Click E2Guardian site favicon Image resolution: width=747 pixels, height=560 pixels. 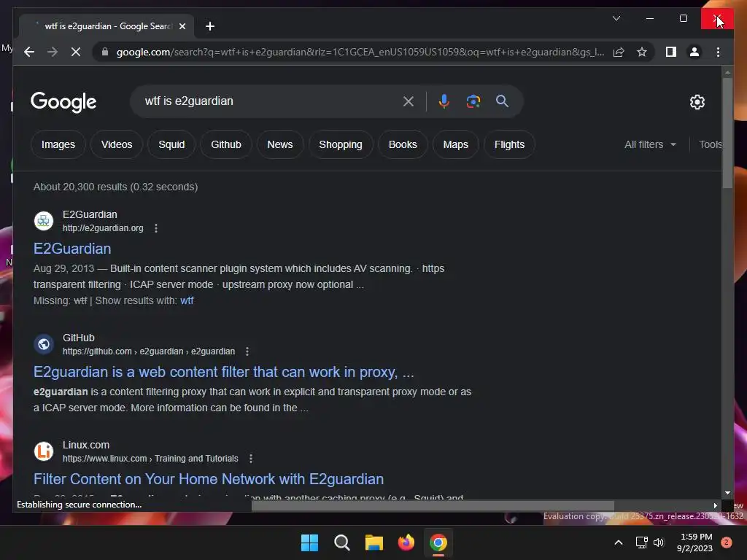[44, 221]
